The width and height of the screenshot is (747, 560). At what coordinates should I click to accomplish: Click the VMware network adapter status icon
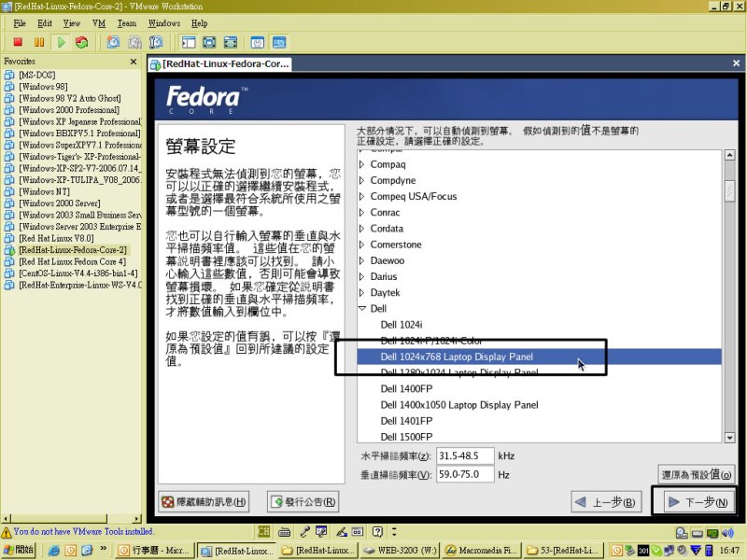(x=712, y=533)
